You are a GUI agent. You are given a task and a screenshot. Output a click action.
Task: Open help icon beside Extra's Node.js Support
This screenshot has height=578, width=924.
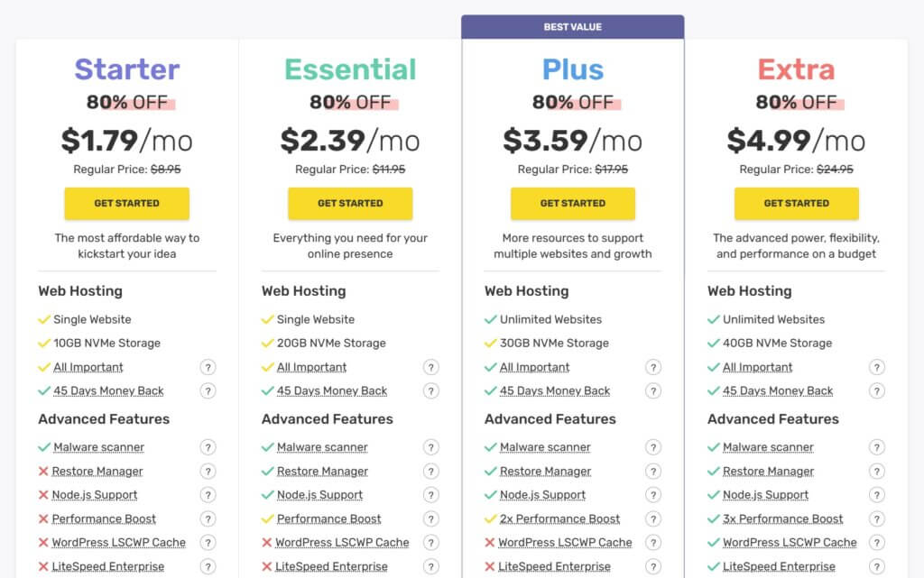877,495
